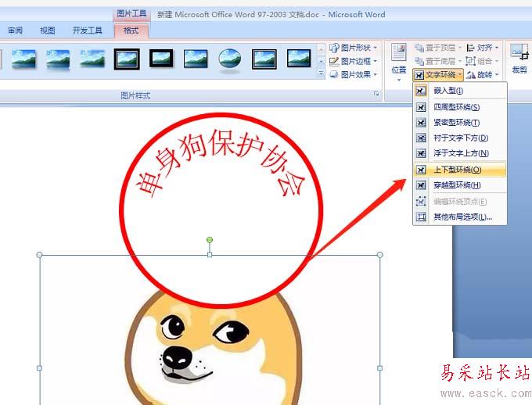The image size is (532, 405).
Task: Click the top-center sizing handle of the picture
Action: (x=210, y=255)
